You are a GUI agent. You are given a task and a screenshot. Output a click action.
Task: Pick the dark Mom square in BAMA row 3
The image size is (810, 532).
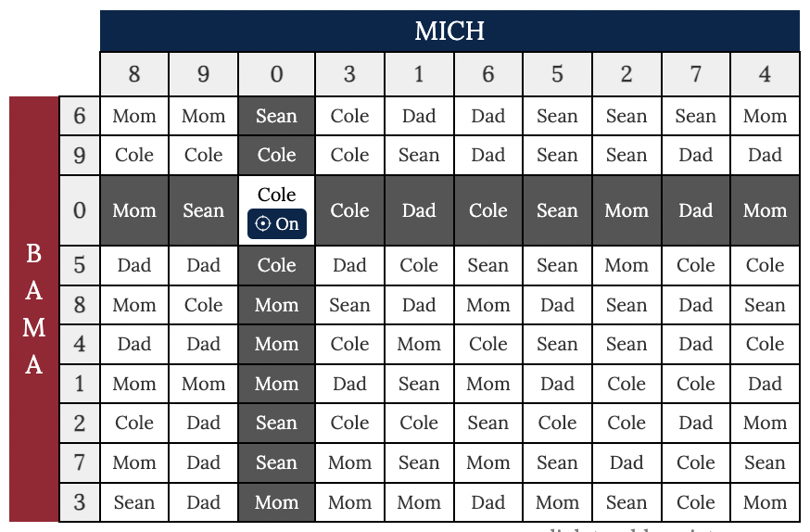276,502
